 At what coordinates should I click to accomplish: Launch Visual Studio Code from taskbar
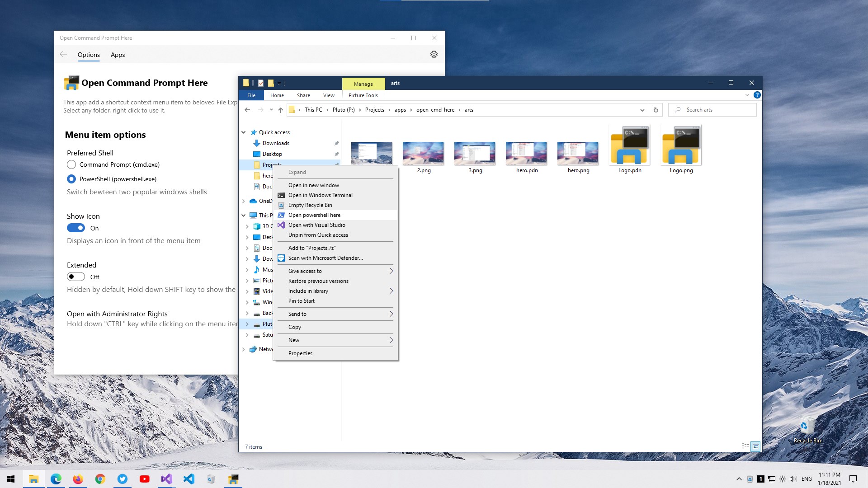pyautogui.click(x=189, y=479)
